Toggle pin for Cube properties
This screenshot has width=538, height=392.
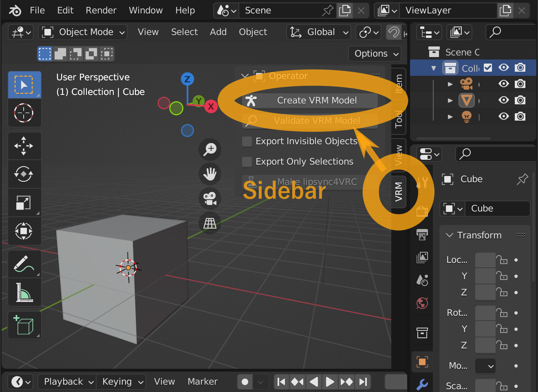522,179
